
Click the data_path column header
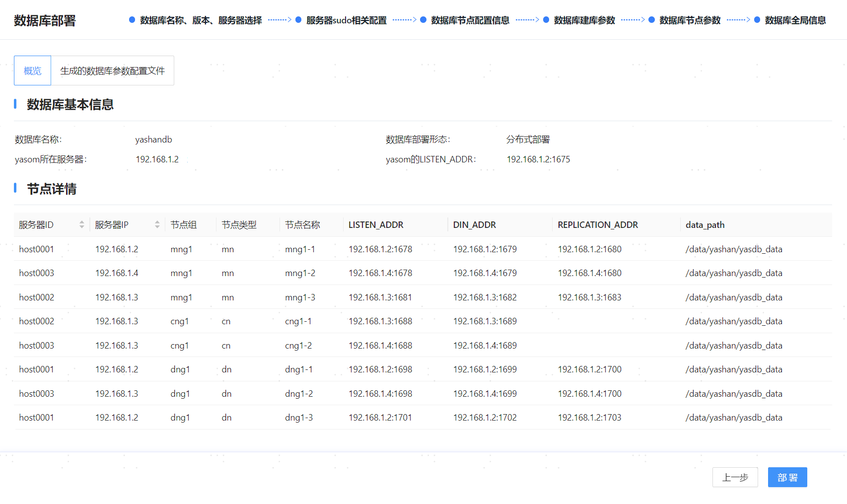pos(705,225)
